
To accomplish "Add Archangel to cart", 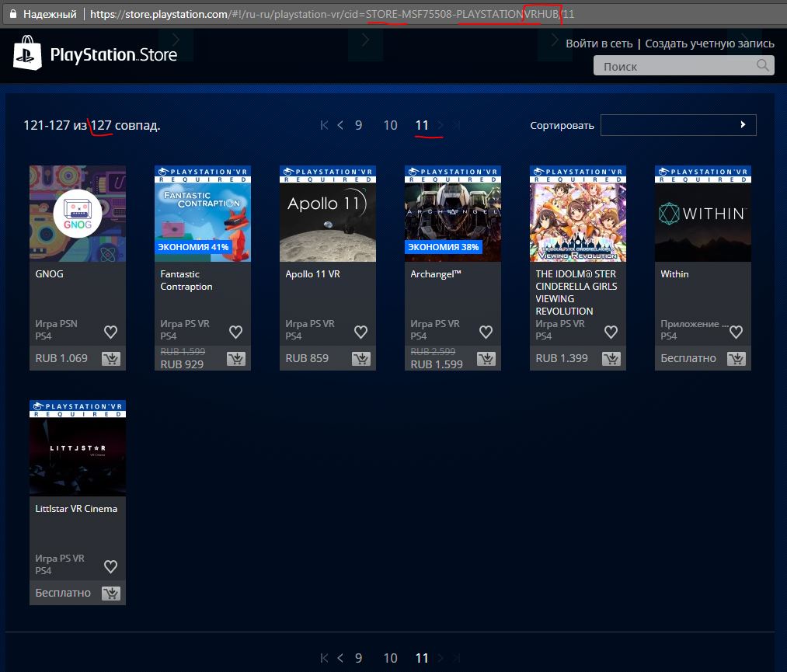I will [486, 359].
